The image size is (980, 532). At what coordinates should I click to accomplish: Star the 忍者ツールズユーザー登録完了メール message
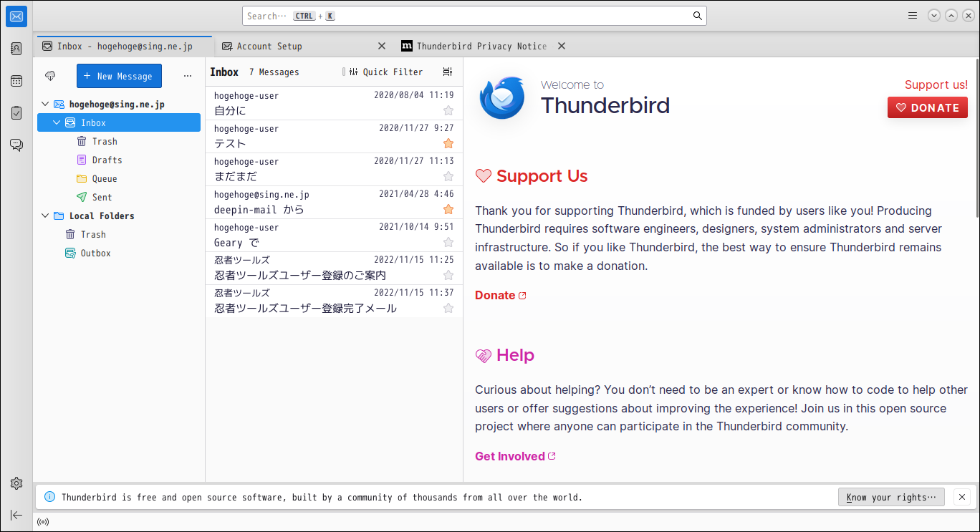point(448,308)
